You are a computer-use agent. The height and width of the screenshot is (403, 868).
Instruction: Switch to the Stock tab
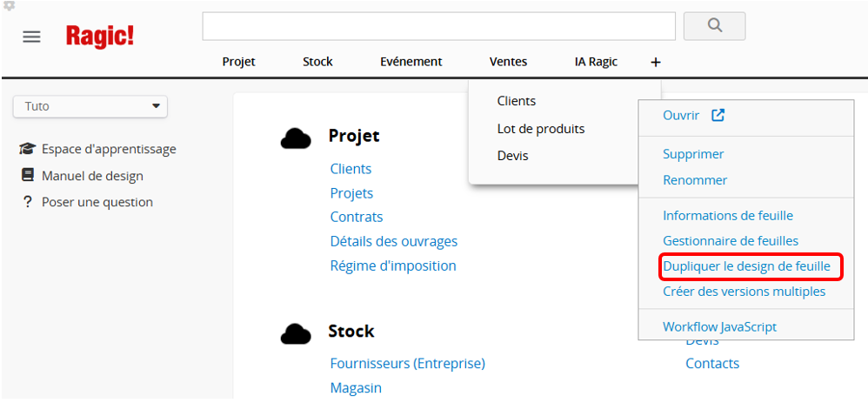317,62
